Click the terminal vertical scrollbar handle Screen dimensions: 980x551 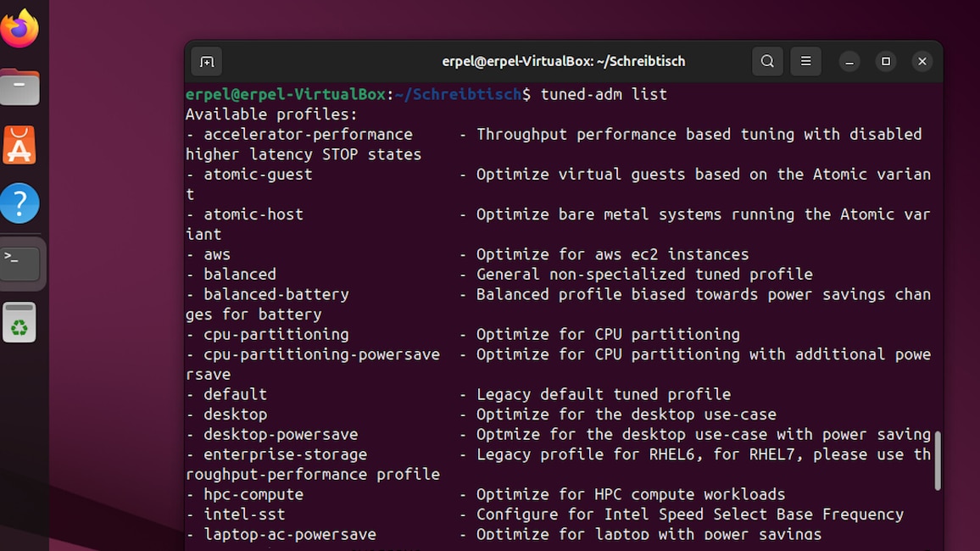coord(937,460)
